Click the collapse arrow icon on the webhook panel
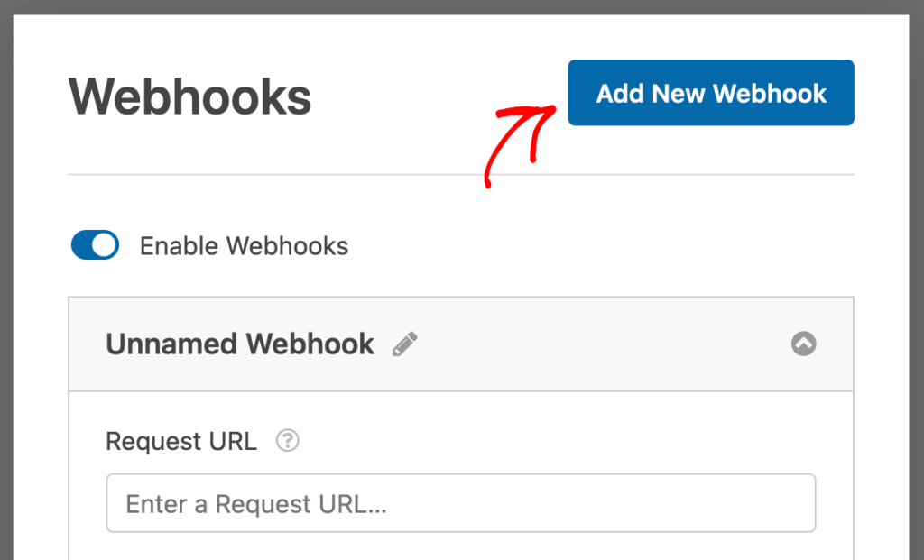Screen dimensions: 924x560 803,344
